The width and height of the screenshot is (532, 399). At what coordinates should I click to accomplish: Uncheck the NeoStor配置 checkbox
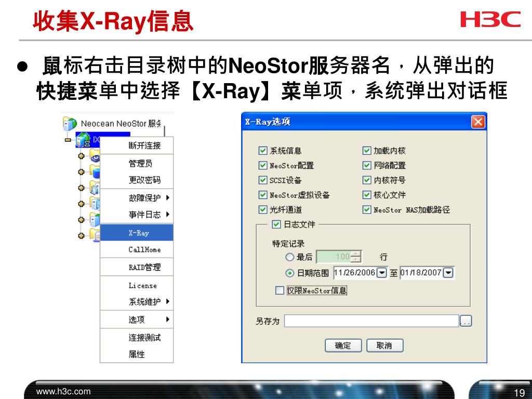(x=262, y=165)
